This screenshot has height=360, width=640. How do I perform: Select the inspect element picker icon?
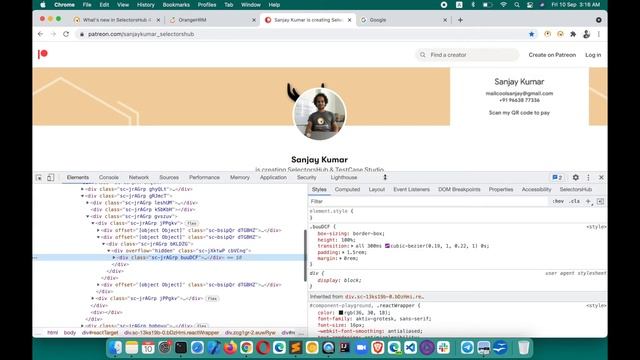click(39, 178)
